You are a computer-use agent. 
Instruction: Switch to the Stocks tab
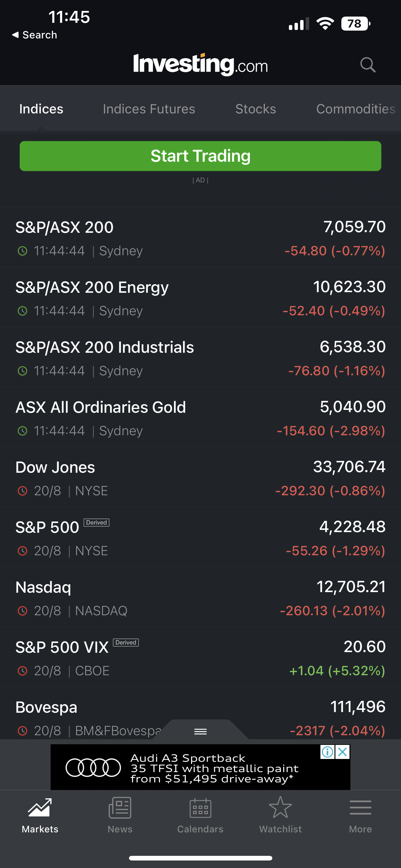tap(255, 109)
